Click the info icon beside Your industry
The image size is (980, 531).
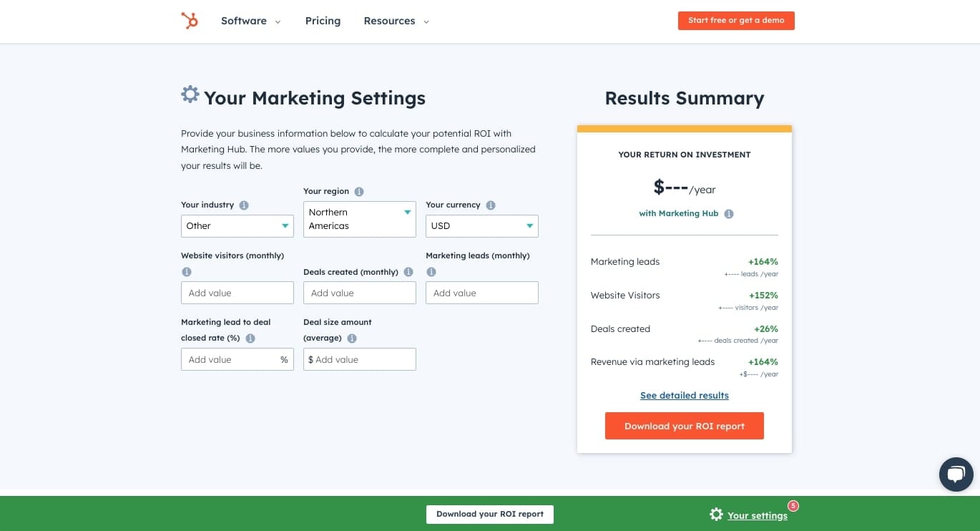[244, 205]
